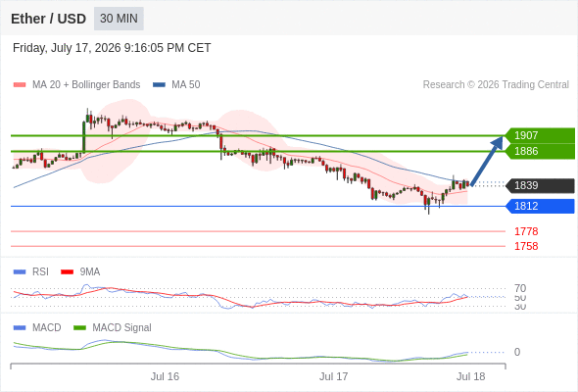Click the MA 50 blue legend swatch
578x392 pixels.
point(159,85)
